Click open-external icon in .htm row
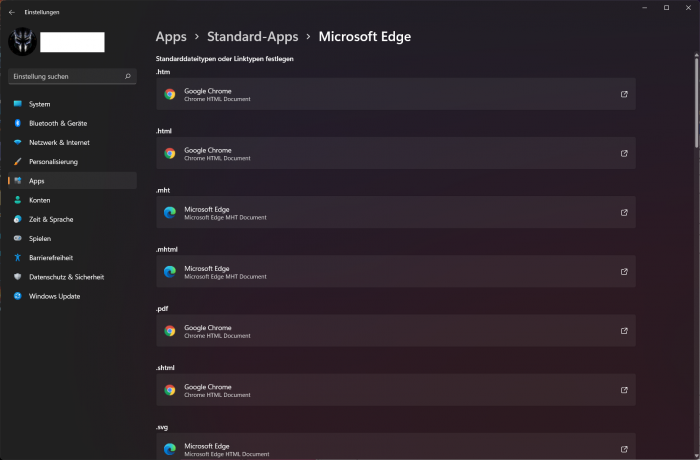 624,94
